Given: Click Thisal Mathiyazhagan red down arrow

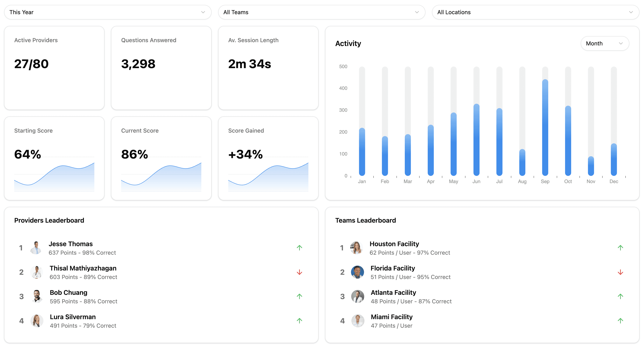Looking at the screenshot, I should coord(299,272).
